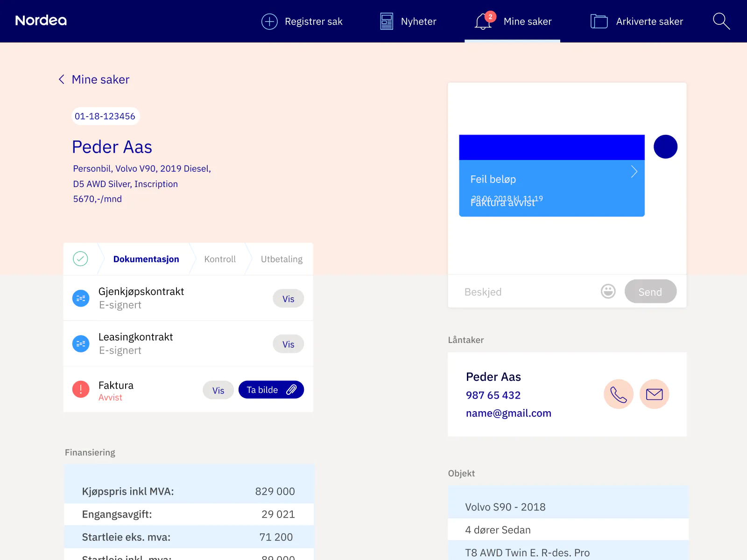Select the Nyheter newspaper icon
Viewport: 747px width, 560px height.
click(386, 21)
